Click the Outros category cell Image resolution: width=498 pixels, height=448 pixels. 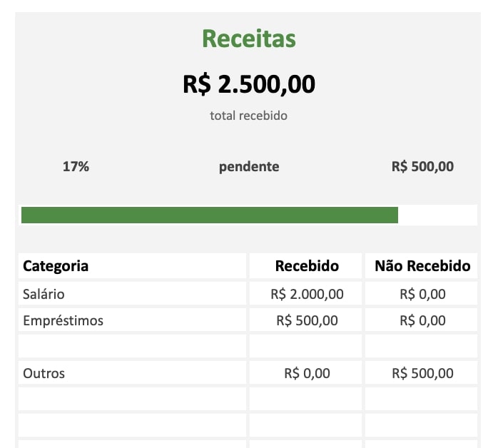[x=132, y=373]
